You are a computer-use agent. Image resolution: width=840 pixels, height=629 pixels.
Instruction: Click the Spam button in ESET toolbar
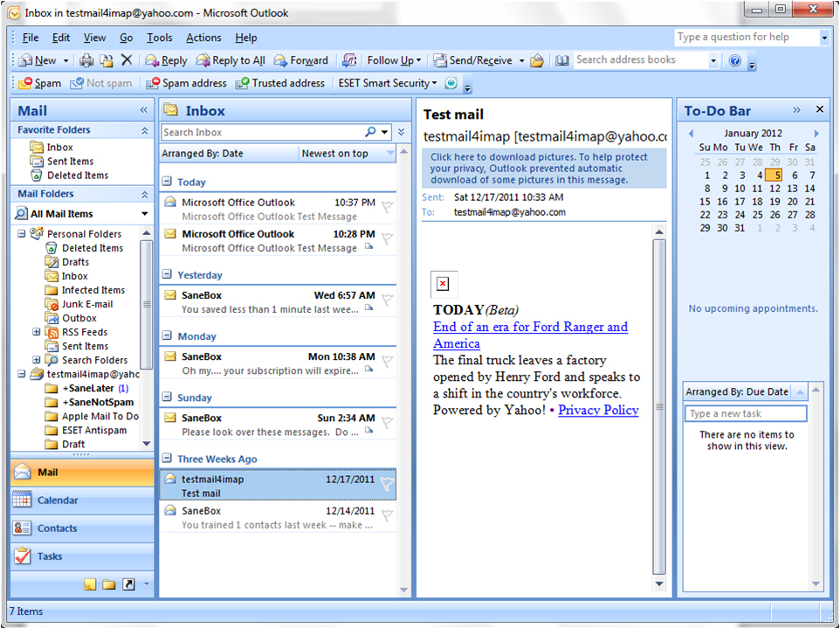pos(40,83)
